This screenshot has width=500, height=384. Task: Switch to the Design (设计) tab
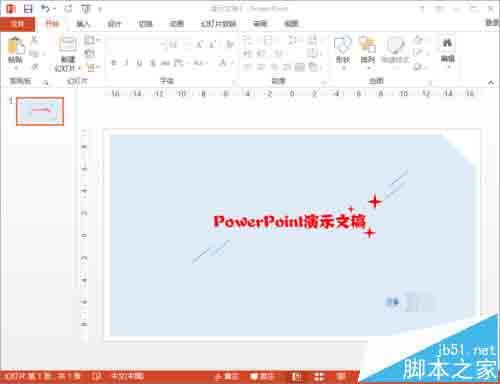pyautogui.click(x=114, y=24)
